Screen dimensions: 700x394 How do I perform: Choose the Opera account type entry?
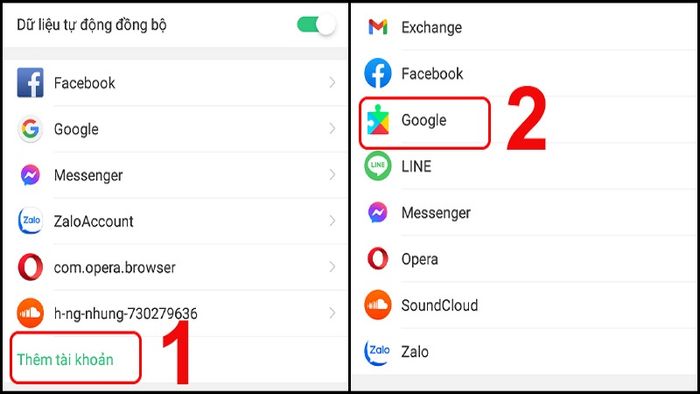coord(525,259)
